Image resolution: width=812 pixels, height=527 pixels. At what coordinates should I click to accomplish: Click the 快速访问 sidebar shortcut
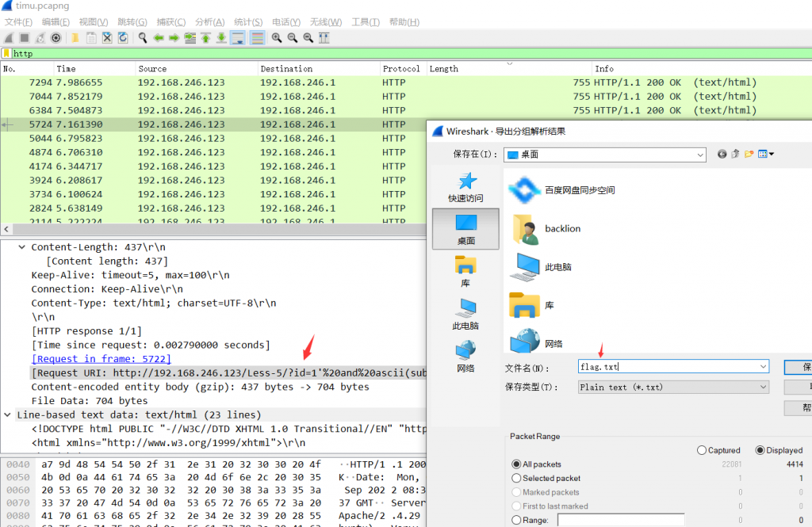coord(465,189)
